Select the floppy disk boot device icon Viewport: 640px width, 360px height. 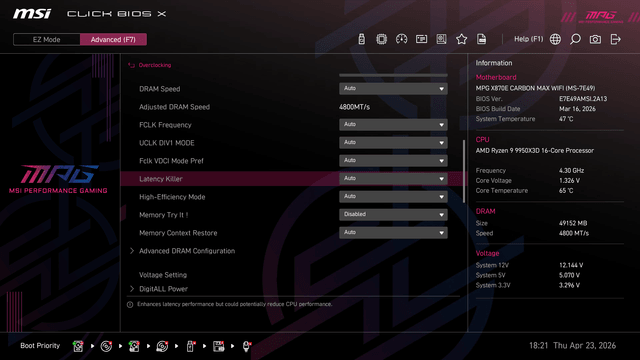(x=218, y=346)
